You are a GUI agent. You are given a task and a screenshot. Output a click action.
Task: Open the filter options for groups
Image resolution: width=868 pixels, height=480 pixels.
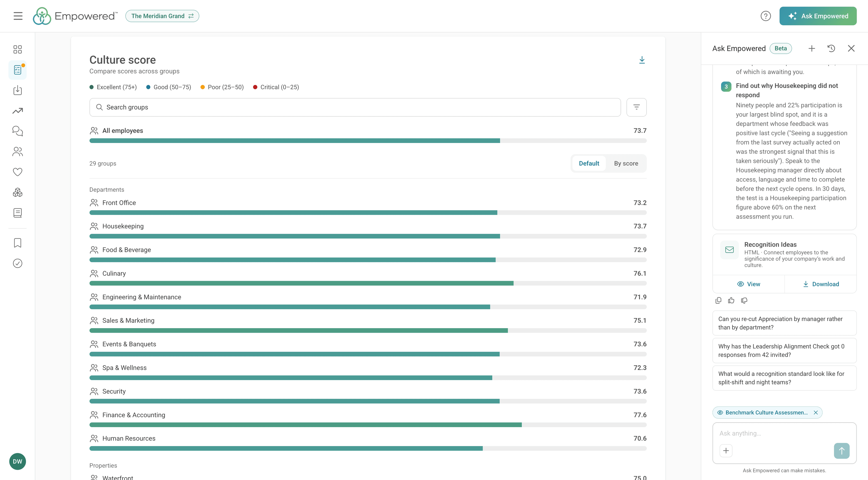tap(636, 107)
